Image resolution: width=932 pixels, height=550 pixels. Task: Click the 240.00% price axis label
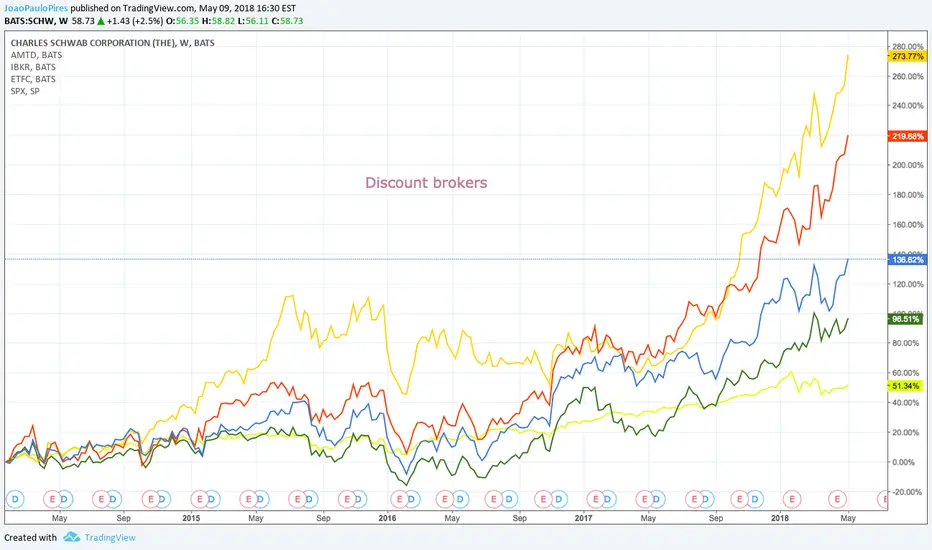(908, 106)
